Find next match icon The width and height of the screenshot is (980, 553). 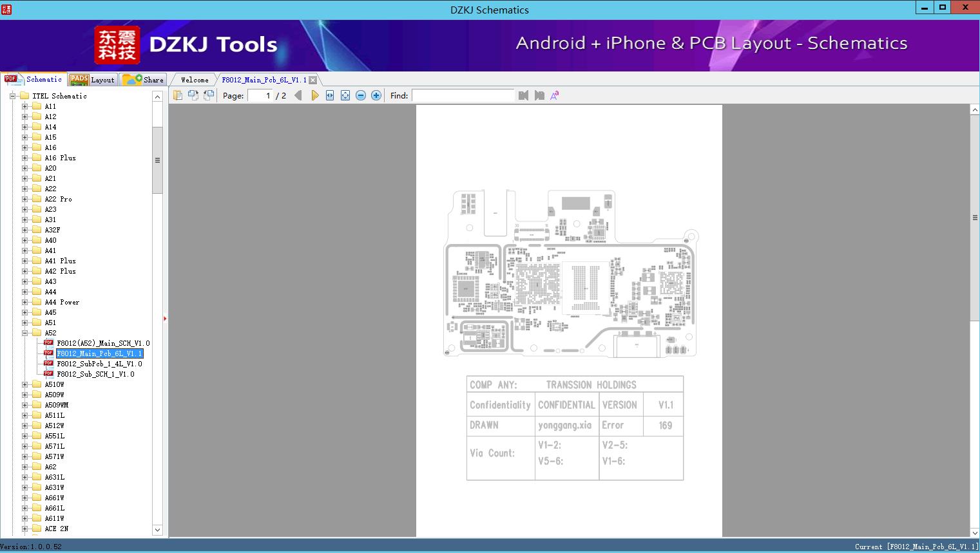click(x=539, y=95)
